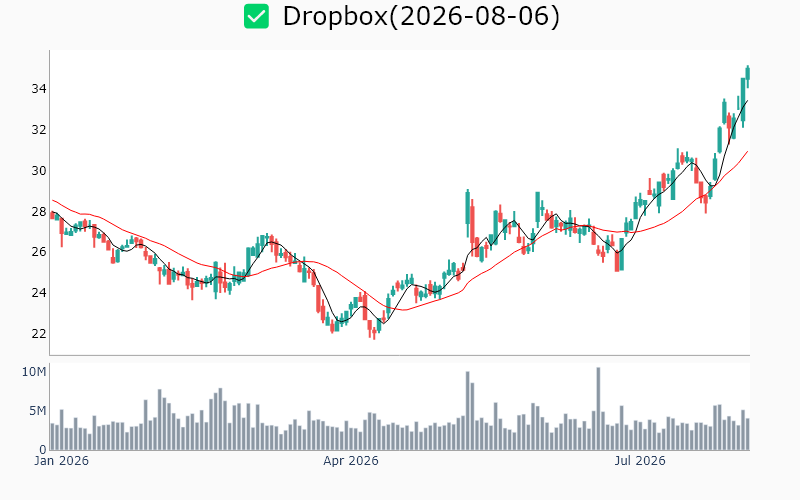Image resolution: width=800 pixels, height=500 pixels.
Task: Click the high volume bar in mid-May
Action: (x=467, y=411)
